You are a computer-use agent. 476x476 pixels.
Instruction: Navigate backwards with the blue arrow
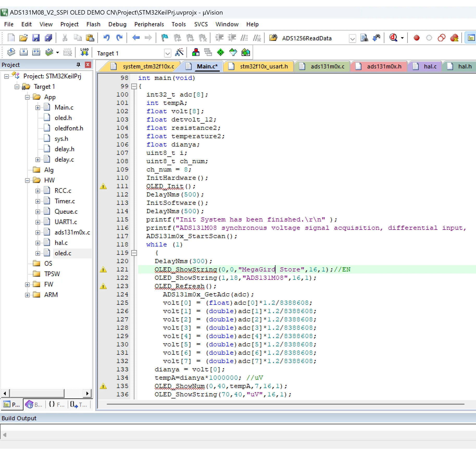(x=136, y=38)
